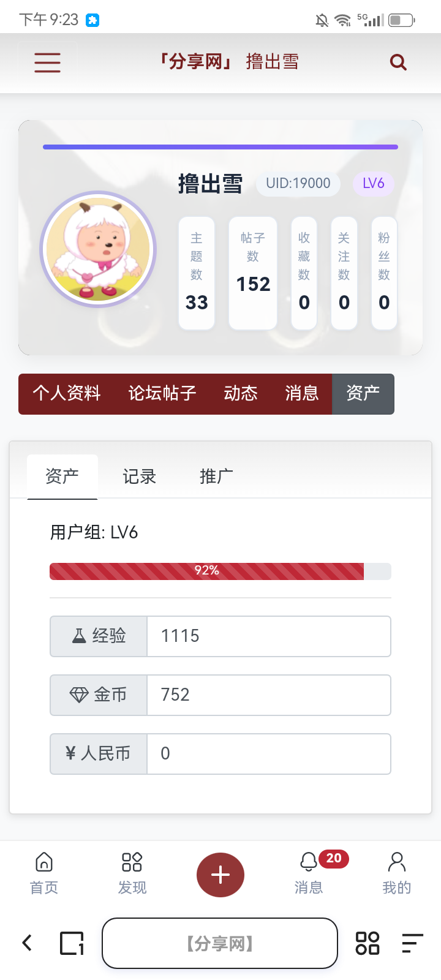Open the browser apps grid icon
Image resolution: width=441 pixels, height=980 pixels.
coord(367,943)
